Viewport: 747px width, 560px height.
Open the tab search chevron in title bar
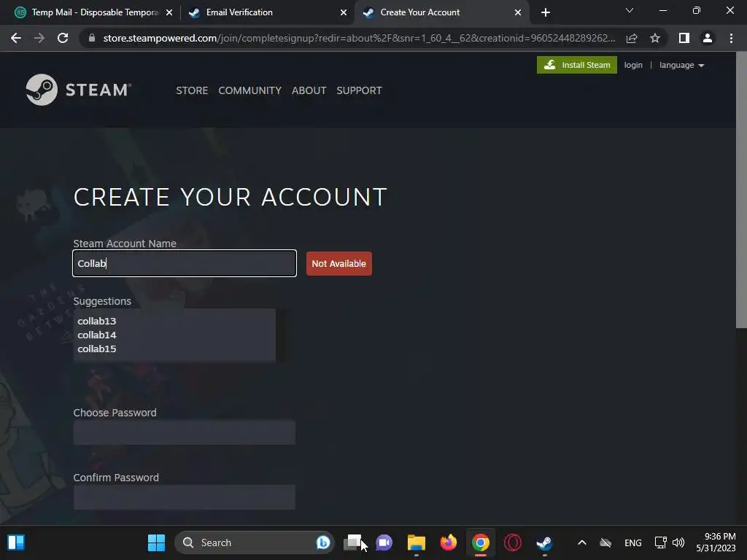point(630,10)
